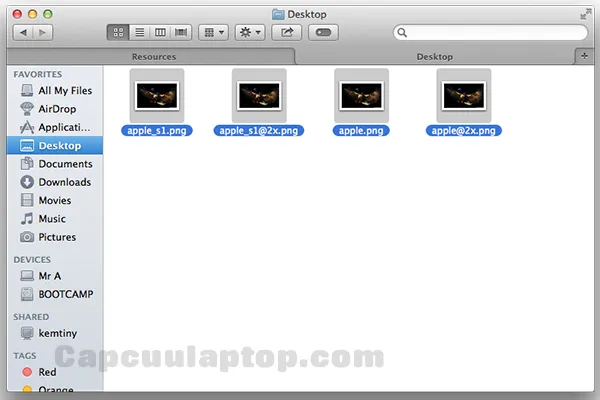The width and height of the screenshot is (600, 400).
Task: Open the Arrange items dropdown
Action: click(x=213, y=33)
